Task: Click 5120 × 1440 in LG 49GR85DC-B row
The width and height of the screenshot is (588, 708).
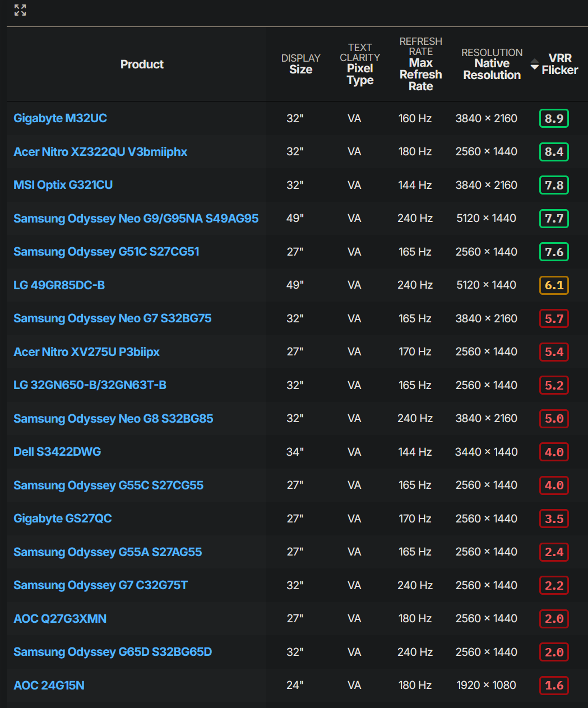Action: coord(486,285)
